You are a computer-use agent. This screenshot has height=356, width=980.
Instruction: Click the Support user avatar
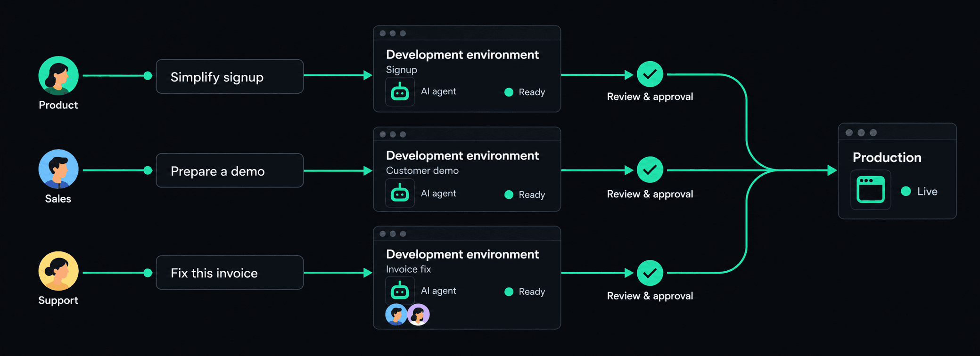click(x=58, y=271)
